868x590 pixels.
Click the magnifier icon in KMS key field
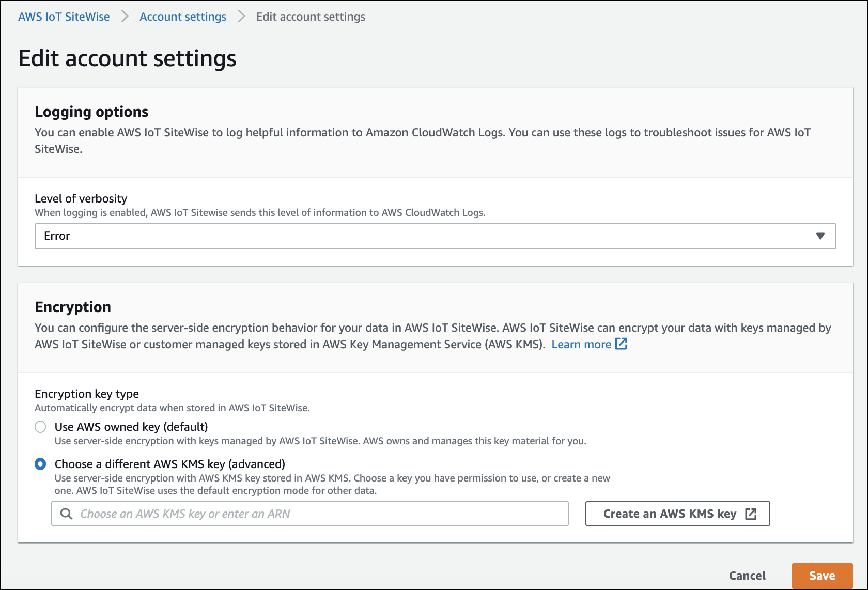66,514
